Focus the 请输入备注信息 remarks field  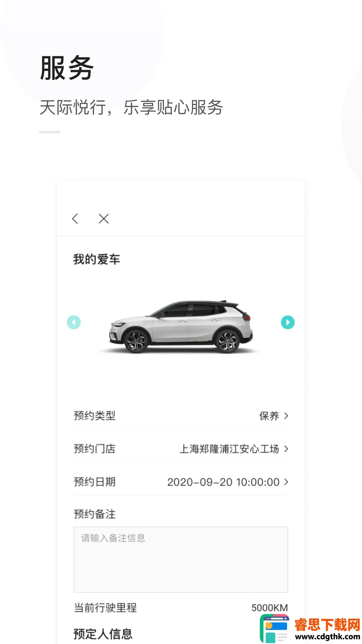point(181,559)
